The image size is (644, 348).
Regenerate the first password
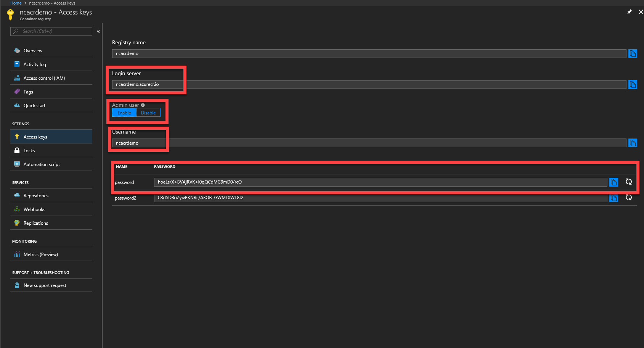tap(629, 182)
